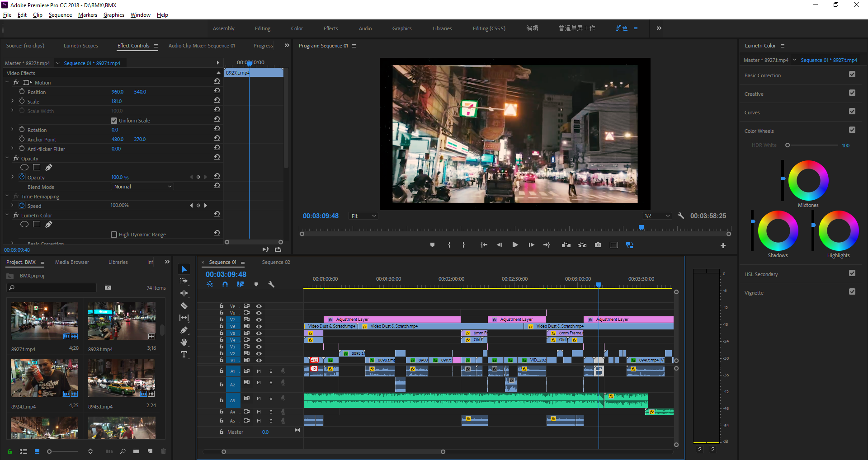This screenshot has height=460, width=868.
Task: Step back one frame
Action: tap(500, 245)
